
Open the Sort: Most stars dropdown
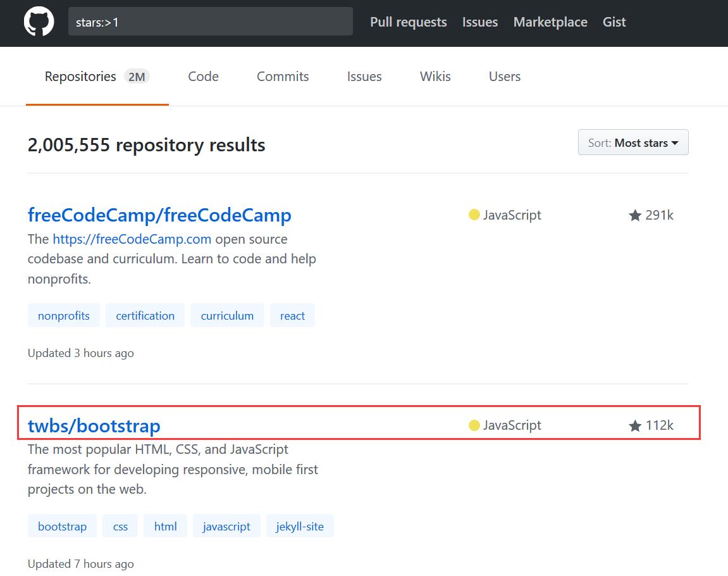633,142
